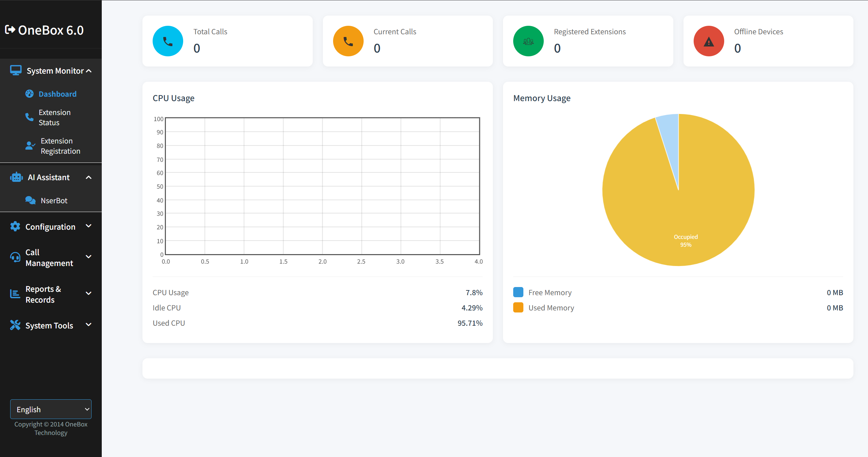
Task: Collapse the AI Assistant section chevron
Action: click(x=89, y=177)
